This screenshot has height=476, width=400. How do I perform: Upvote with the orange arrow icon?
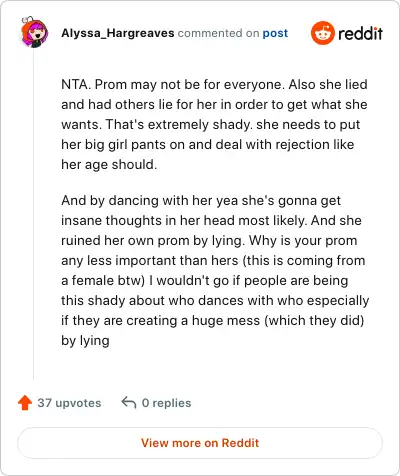(25, 403)
